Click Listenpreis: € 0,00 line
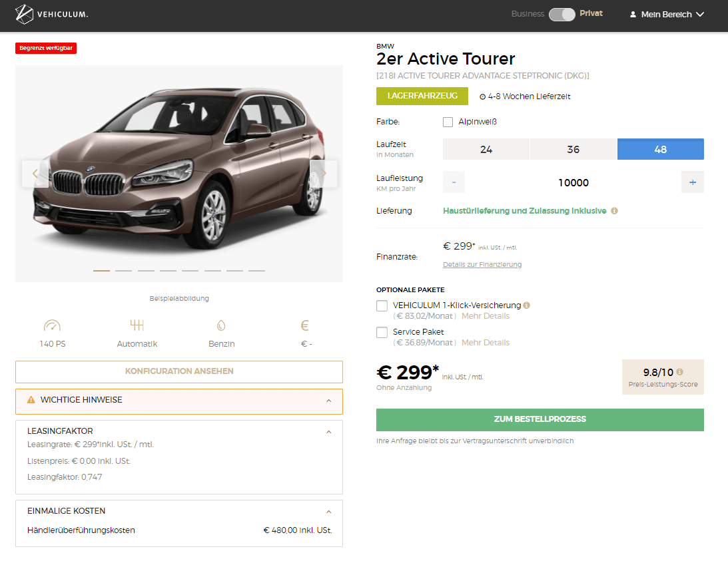This screenshot has height=561, width=728. click(x=79, y=461)
